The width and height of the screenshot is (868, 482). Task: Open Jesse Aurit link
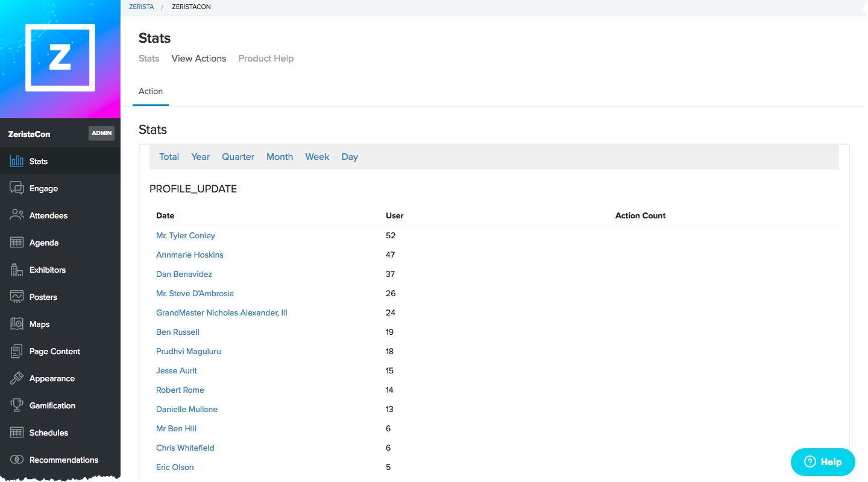(x=177, y=370)
